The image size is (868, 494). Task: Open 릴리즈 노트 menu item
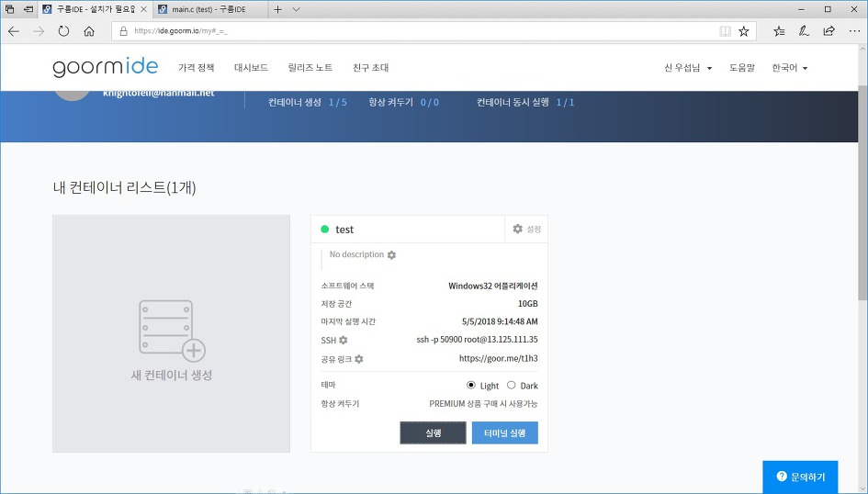click(x=310, y=68)
